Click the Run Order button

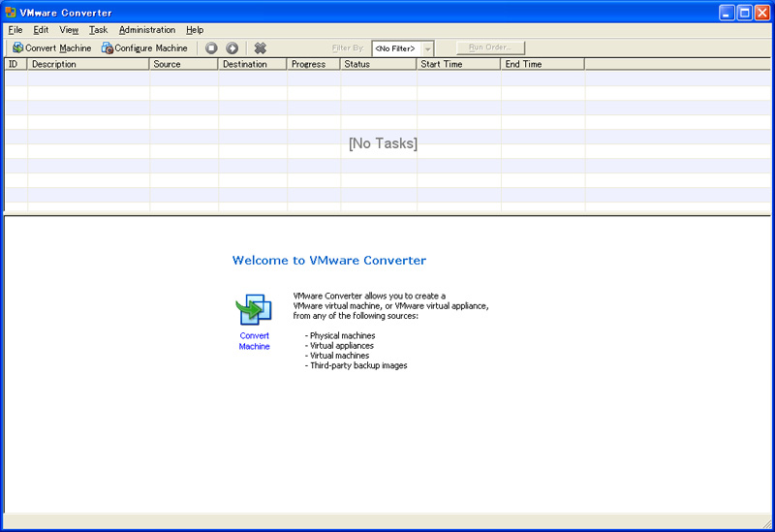tap(490, 47)
